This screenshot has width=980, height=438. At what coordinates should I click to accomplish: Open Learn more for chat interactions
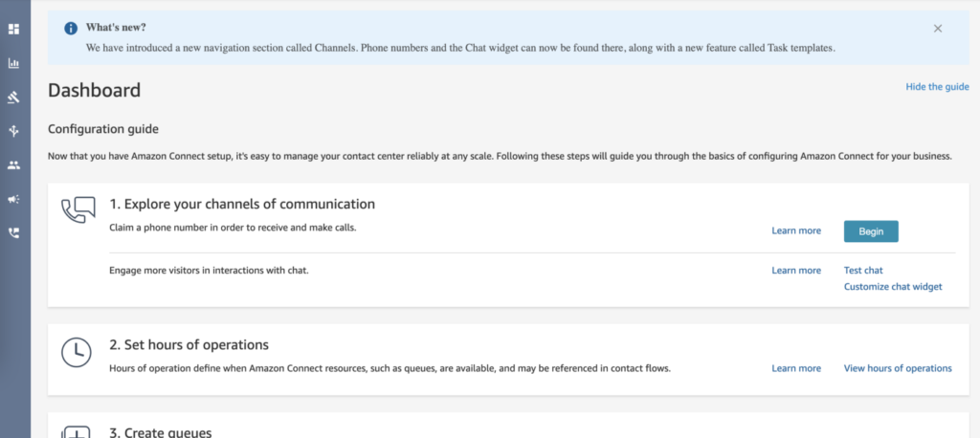(796, 271)
